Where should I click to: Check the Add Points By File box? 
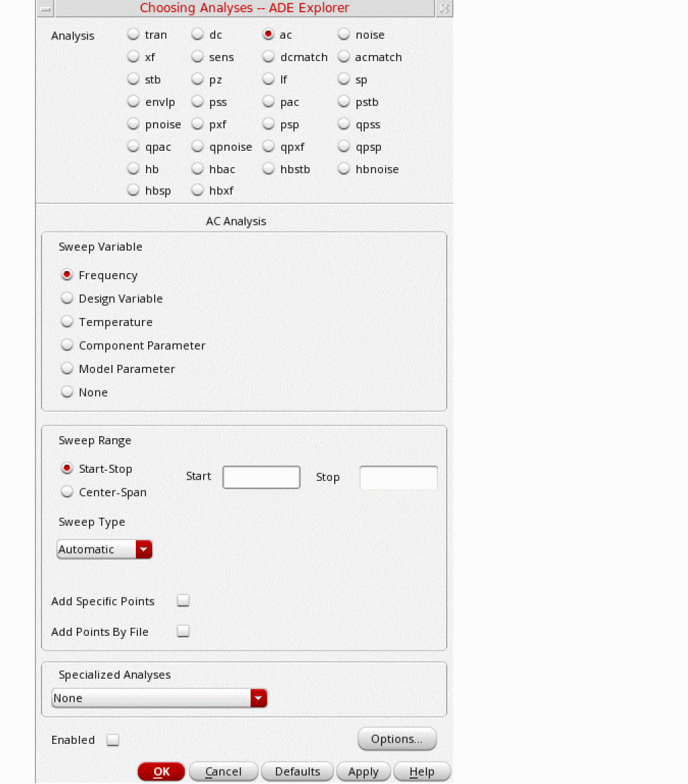click(x=183, y=631)
